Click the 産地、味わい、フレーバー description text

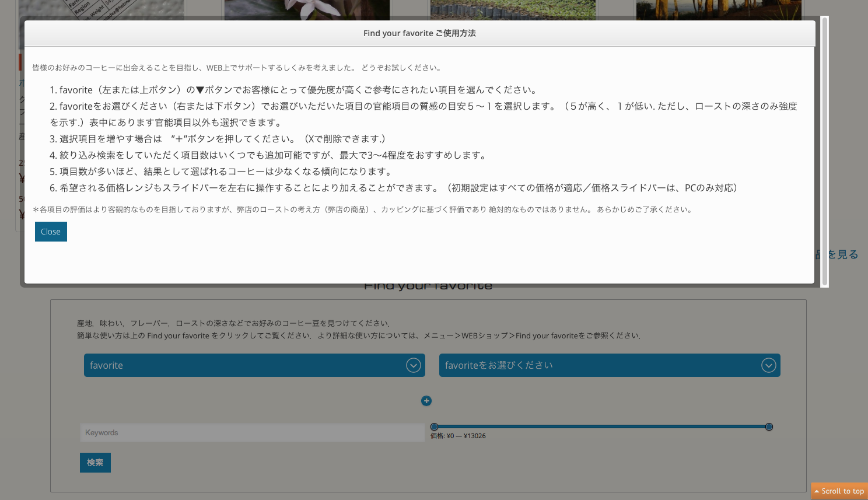click(234, 323)
